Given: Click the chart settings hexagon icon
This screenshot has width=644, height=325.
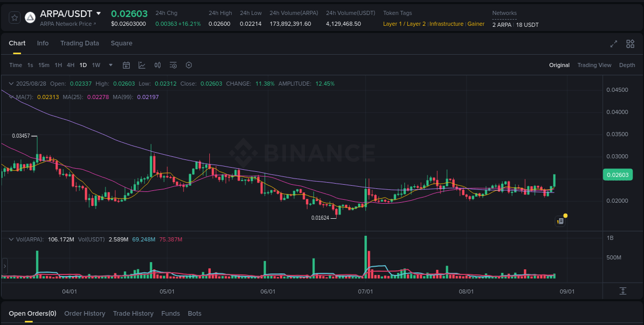Looking at the screenshot, I should point(189,65).
